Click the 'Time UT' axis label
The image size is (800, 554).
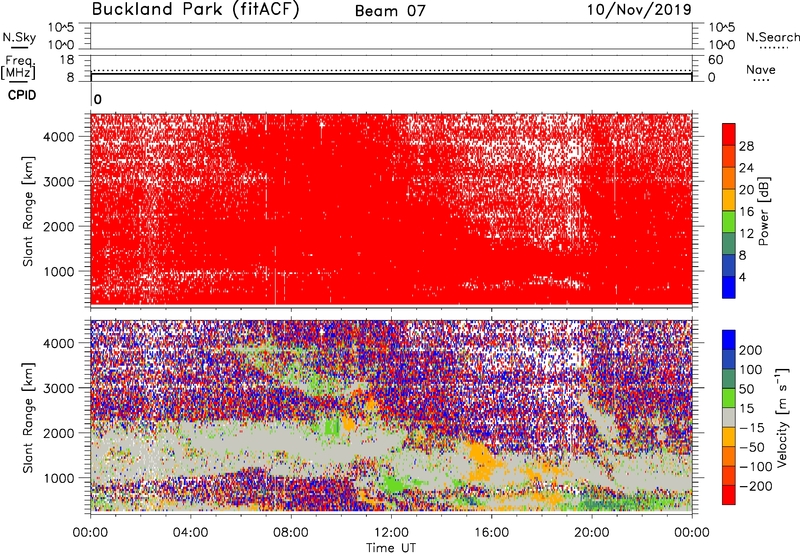tap(391, 548)
